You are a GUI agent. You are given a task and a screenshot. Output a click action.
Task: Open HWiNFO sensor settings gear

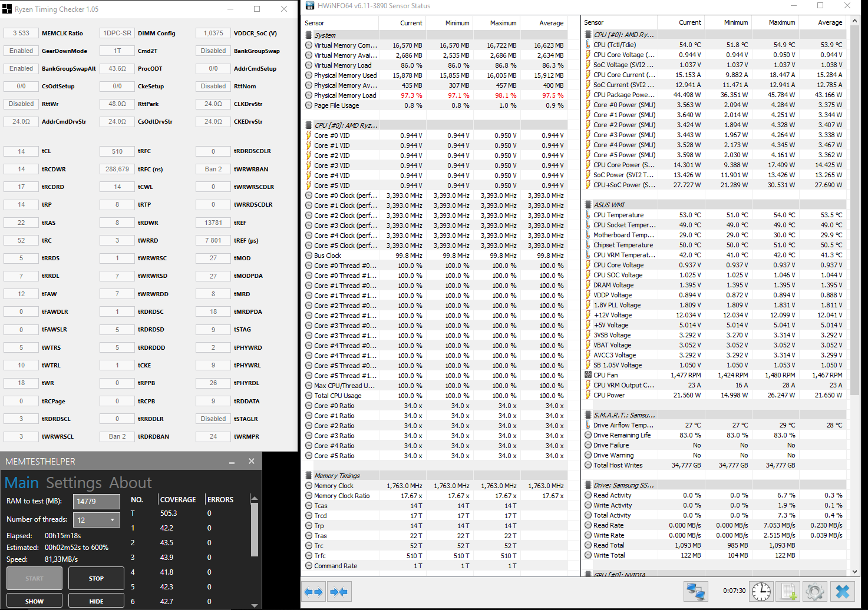(815, 591)
